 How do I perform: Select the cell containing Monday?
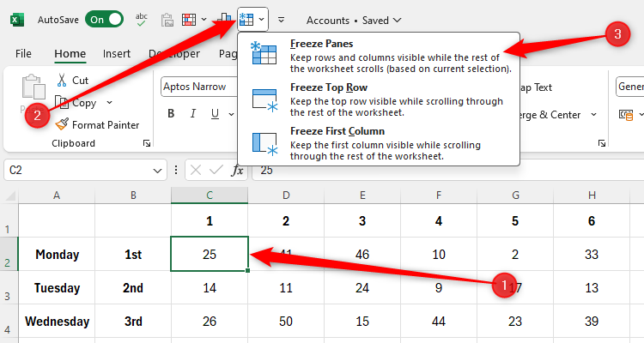(x=57, y=255)
